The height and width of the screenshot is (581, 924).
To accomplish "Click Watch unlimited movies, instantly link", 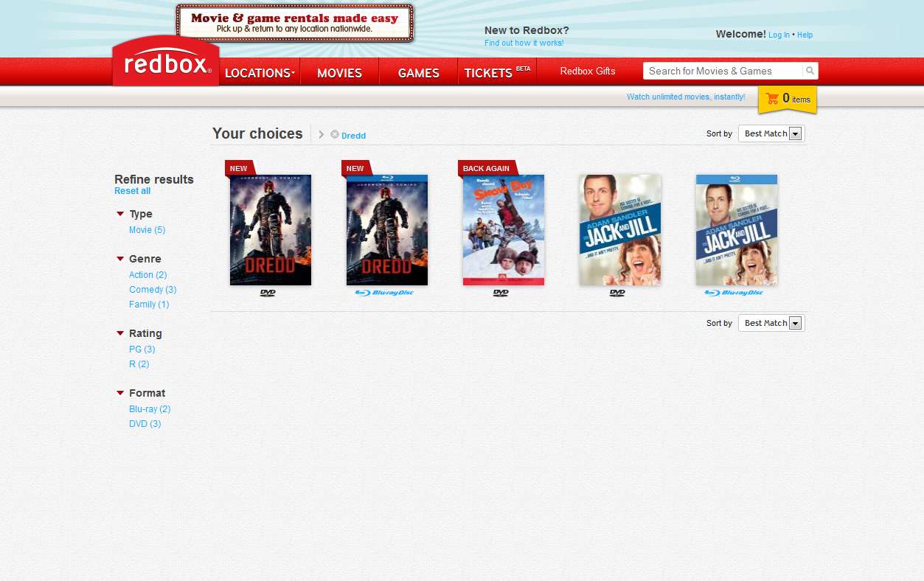I will 686,97.
